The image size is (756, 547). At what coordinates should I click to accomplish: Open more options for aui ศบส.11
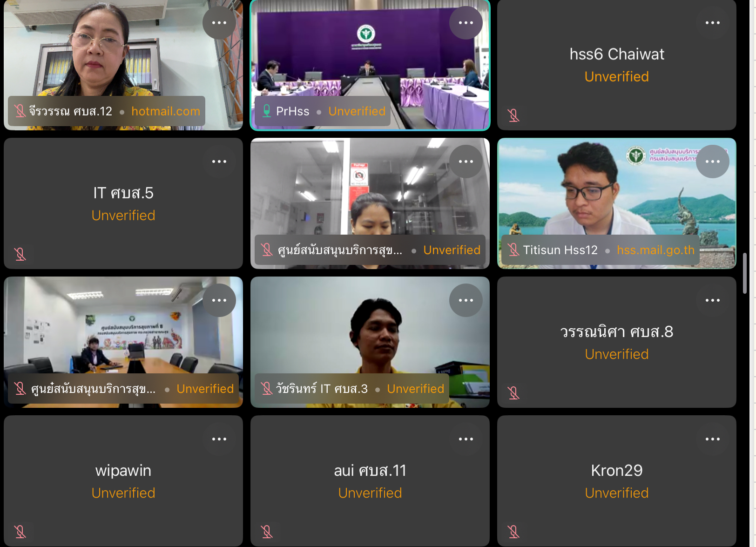pyautogui.click(x=466, y=439)
